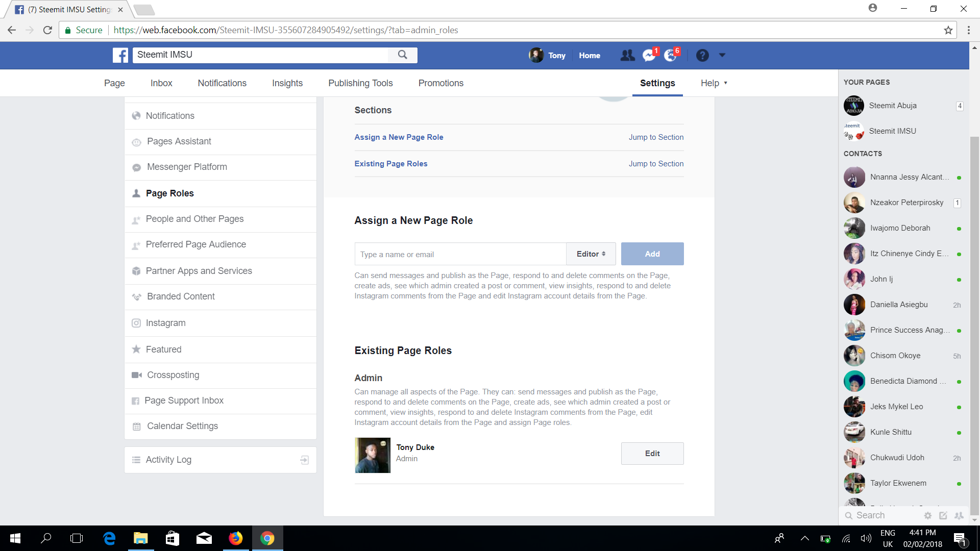This screenshot has width=980, height=551.
Task: Expand the account menu down arrow
Action: pos(722,55)
